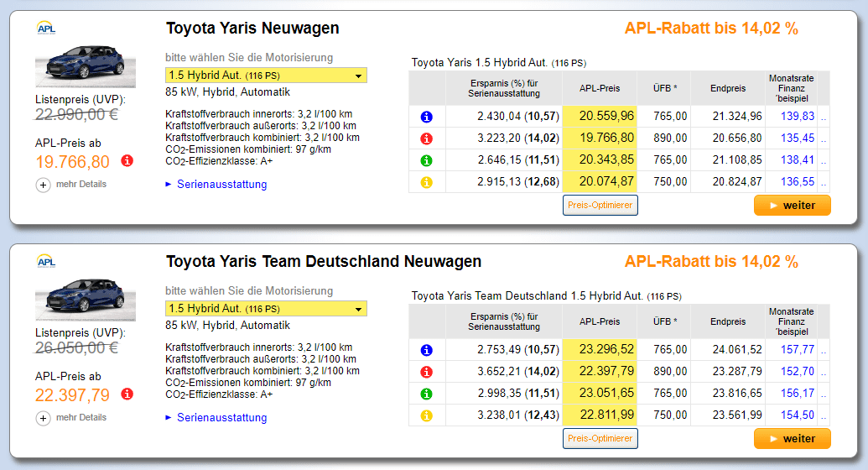Open monthly rate link 135,45

(x=798, y=138)
